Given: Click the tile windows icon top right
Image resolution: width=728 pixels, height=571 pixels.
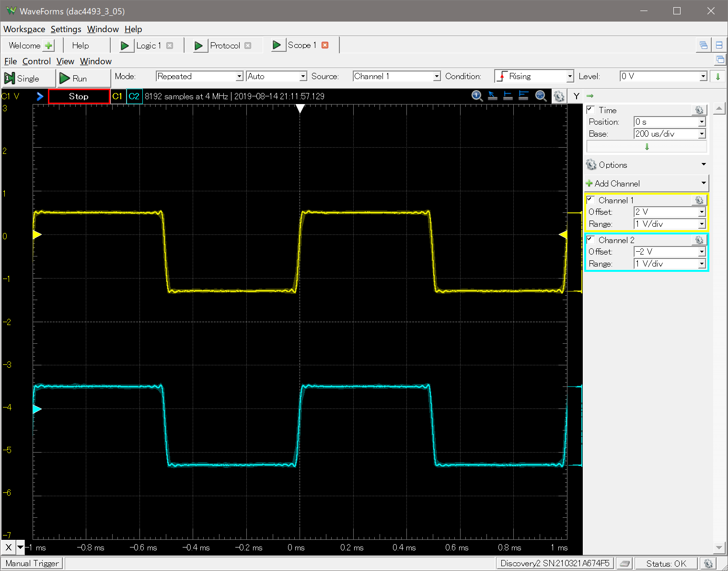Looking at the screenshot, I should [719, 45].
